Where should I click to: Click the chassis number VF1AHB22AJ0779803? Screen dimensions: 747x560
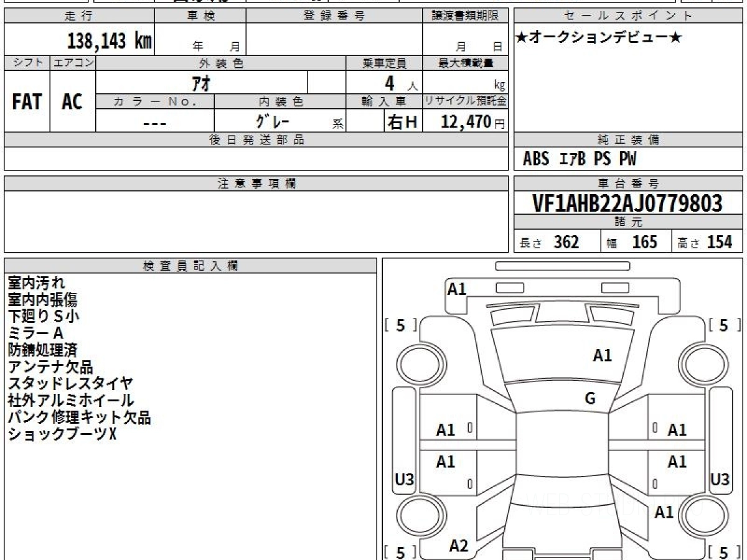click(627, 203)
